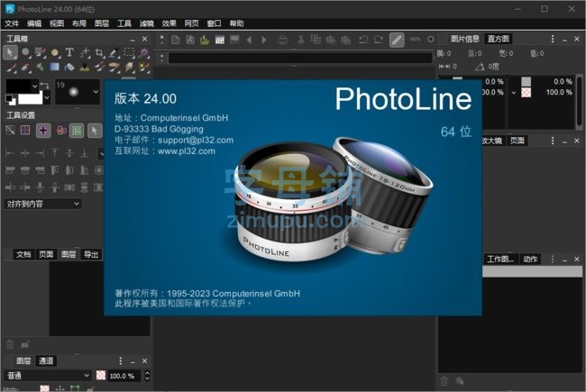The width and height of the screenshot is (586, 392).
Task: Toggle the purple plus tool option
Action: 43,131
